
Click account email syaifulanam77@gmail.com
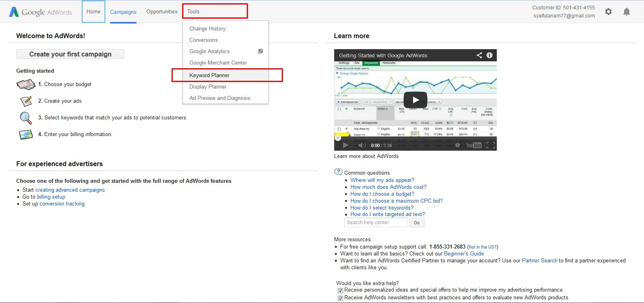tap(564, 16)
